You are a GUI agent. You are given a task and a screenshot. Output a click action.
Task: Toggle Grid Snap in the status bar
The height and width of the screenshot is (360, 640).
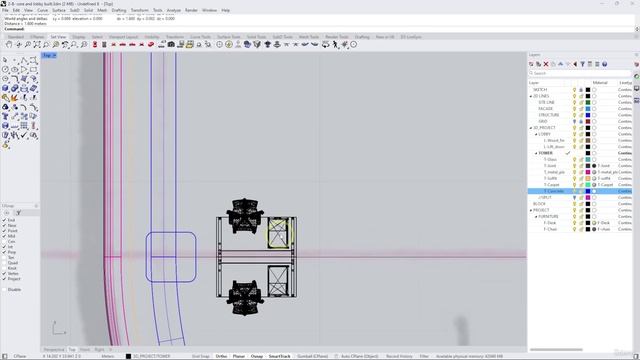(x=200, y=356)
